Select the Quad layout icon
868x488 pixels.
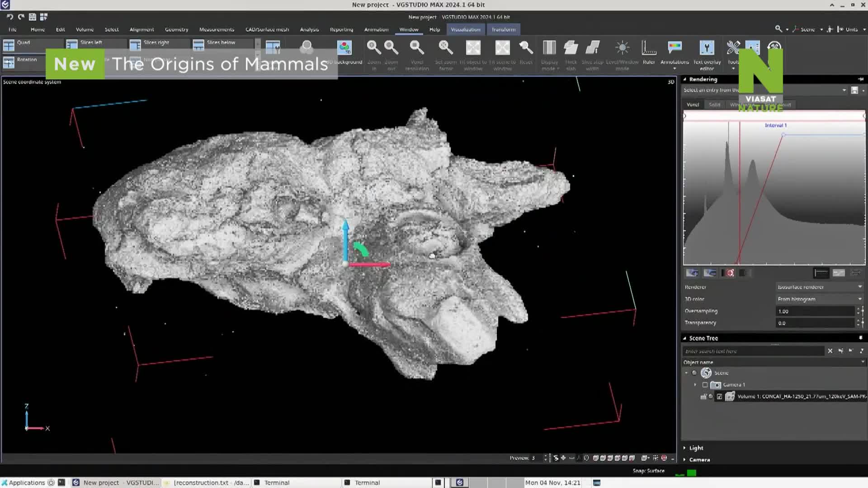(9, 45)
